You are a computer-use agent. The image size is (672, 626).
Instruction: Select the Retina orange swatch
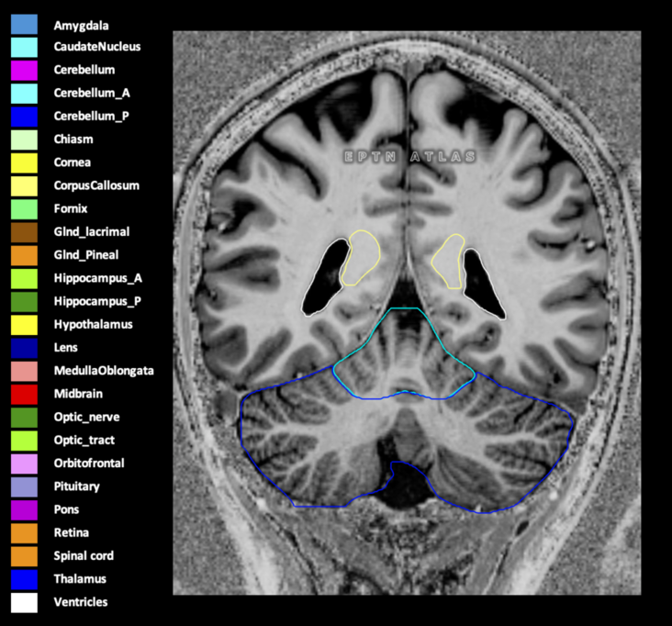click(x=24, y=533)
